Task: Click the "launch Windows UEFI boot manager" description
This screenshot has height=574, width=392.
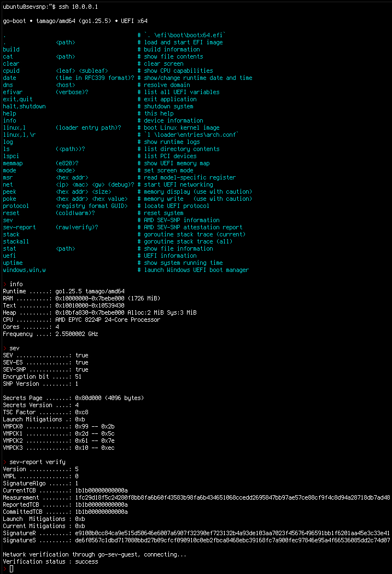Action: pyautogui.click(x=196, y=270)
